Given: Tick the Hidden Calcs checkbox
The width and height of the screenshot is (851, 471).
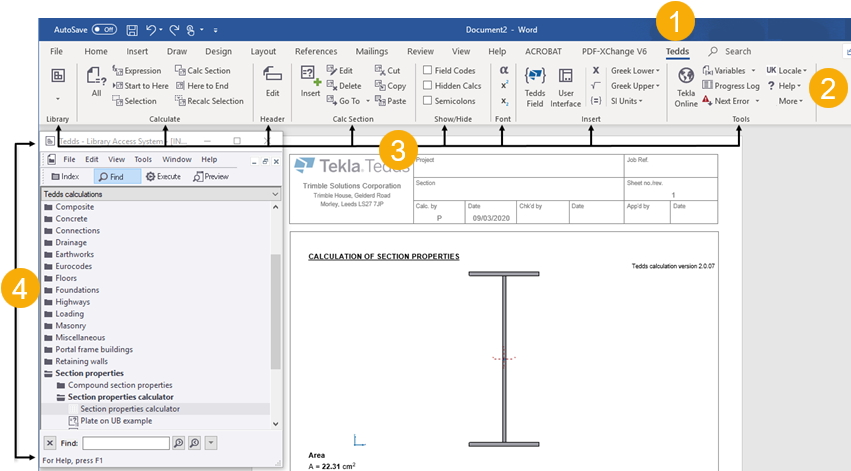Looking at the screenshot, I should click(428, 86).
